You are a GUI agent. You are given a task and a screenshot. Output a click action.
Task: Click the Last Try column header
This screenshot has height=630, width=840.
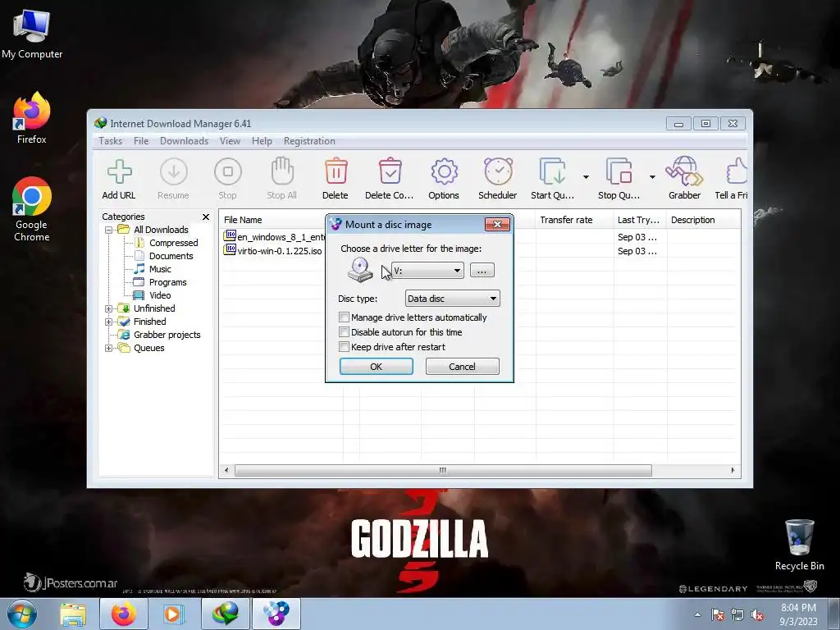point(640,220)
